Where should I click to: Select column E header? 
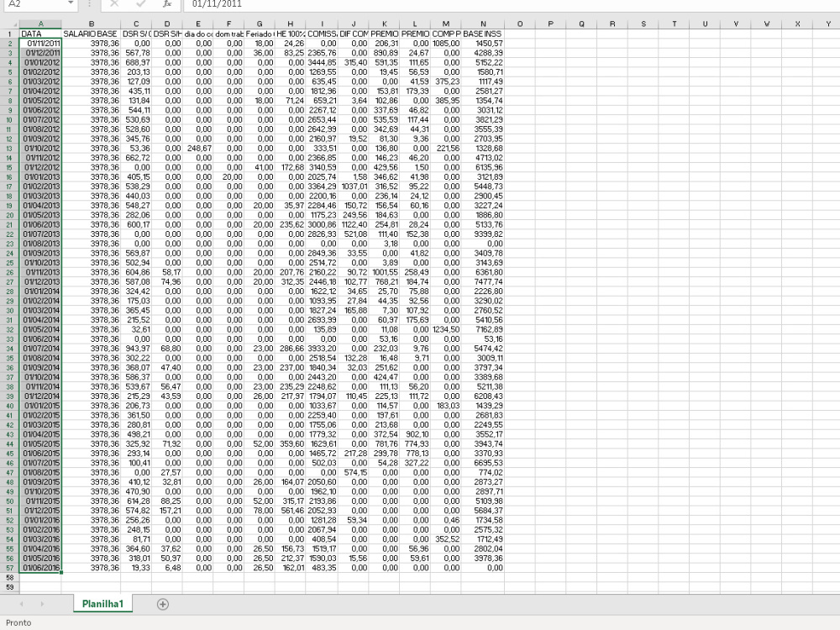pyautogui.click(x=197, y=24)
